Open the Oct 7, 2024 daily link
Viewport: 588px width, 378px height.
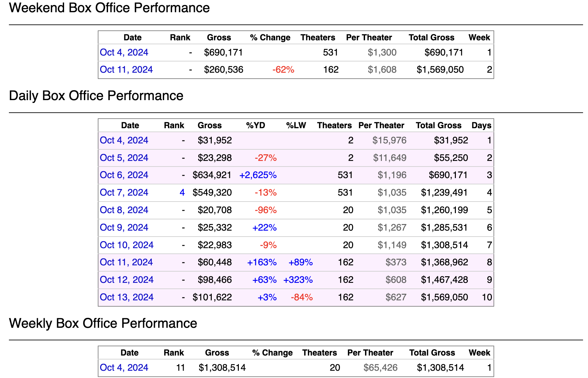(x=124, y=193)
